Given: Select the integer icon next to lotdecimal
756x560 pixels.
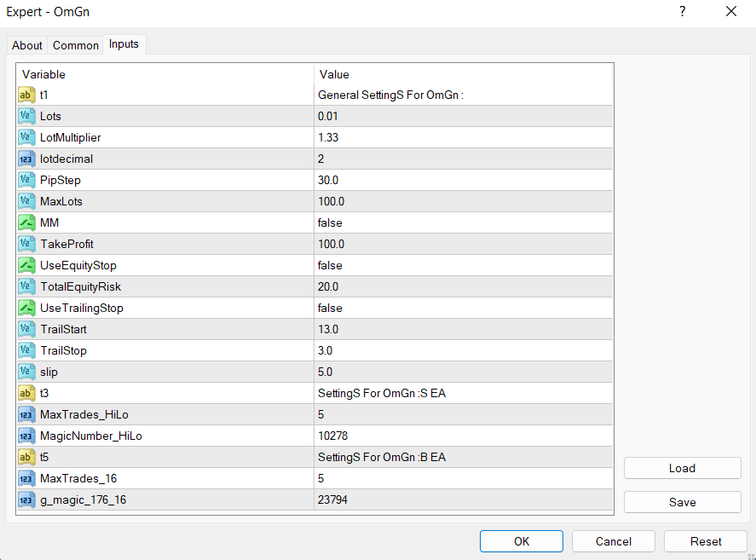Looking at the screenshot, I should (26, 159).
